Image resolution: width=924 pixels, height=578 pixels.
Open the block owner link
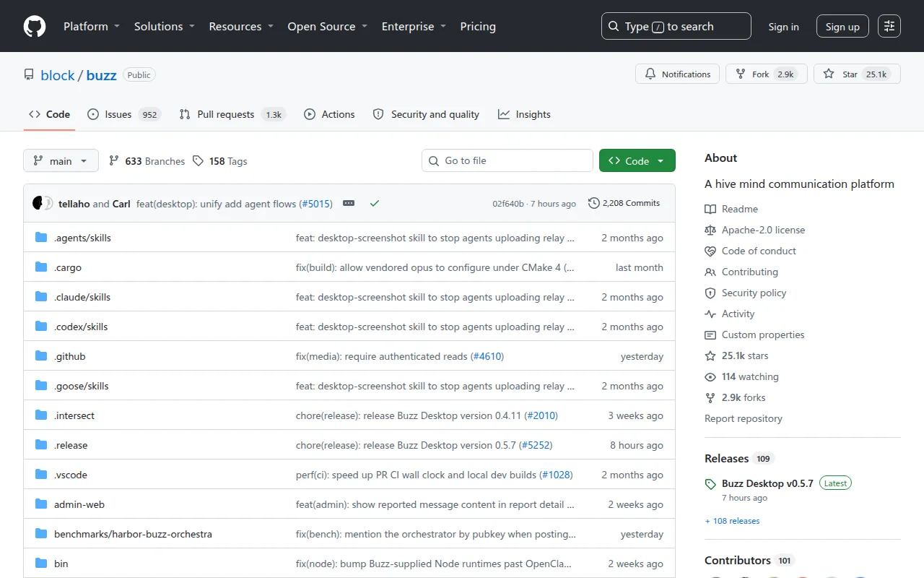point(58,75)
